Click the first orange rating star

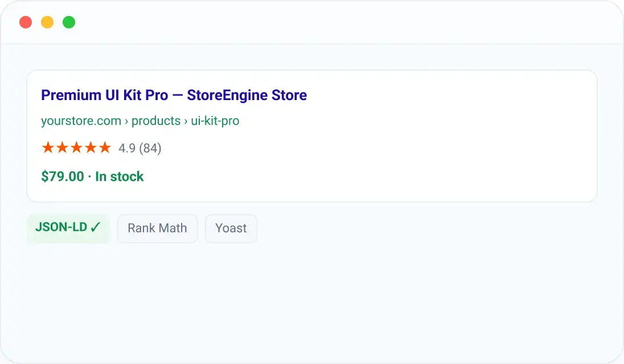(x=48, y=147)
